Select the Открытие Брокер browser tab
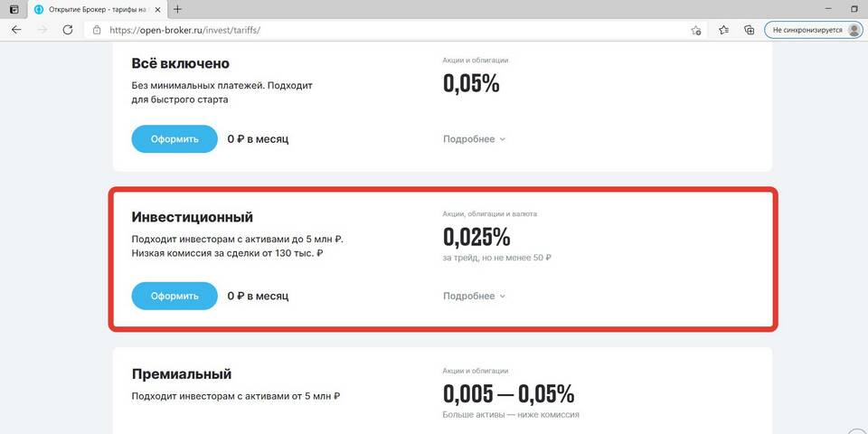The width and height of the screenshot is (868, 434). pos(90,9)
